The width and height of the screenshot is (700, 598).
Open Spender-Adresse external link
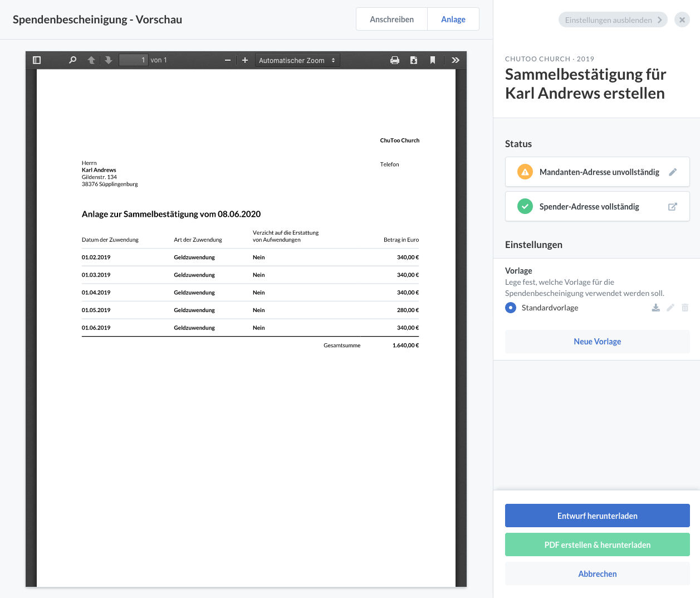pos(673,207)
